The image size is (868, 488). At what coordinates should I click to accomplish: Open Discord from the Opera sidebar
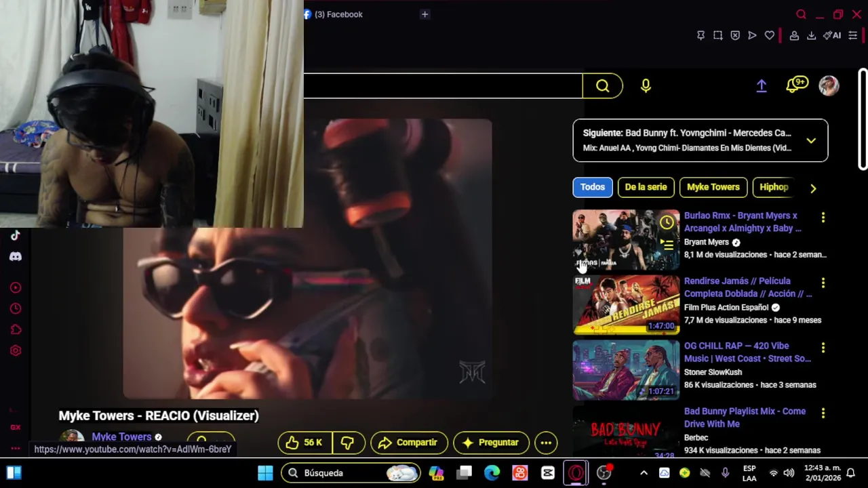[x=15, y=256]
